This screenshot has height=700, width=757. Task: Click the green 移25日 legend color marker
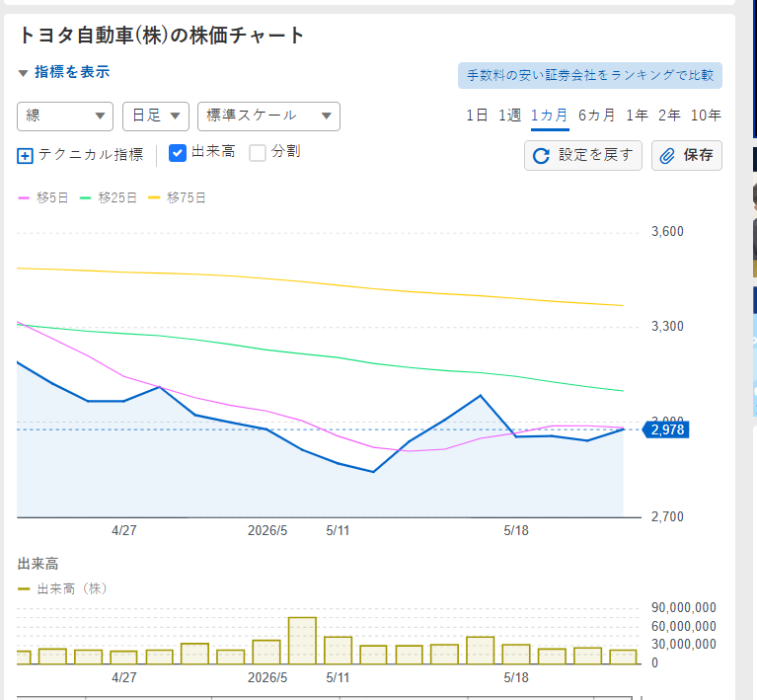[86, 198]
